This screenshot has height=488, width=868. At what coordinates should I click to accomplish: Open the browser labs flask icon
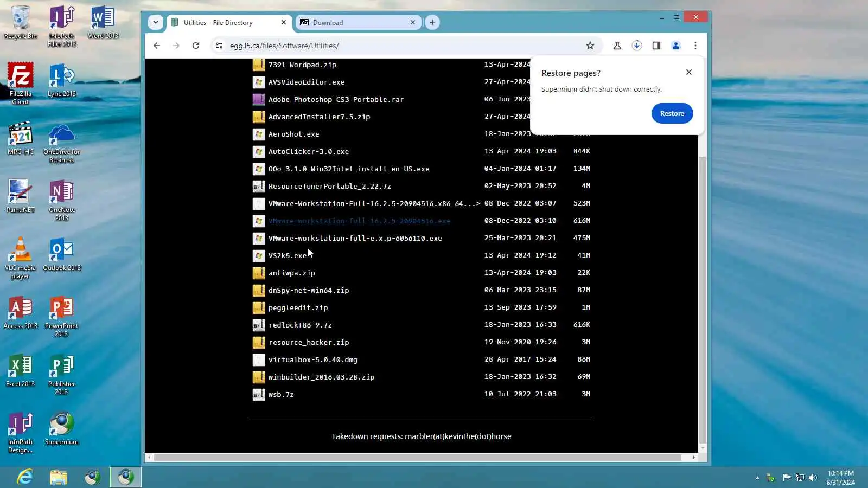click(x=617, y=46)
